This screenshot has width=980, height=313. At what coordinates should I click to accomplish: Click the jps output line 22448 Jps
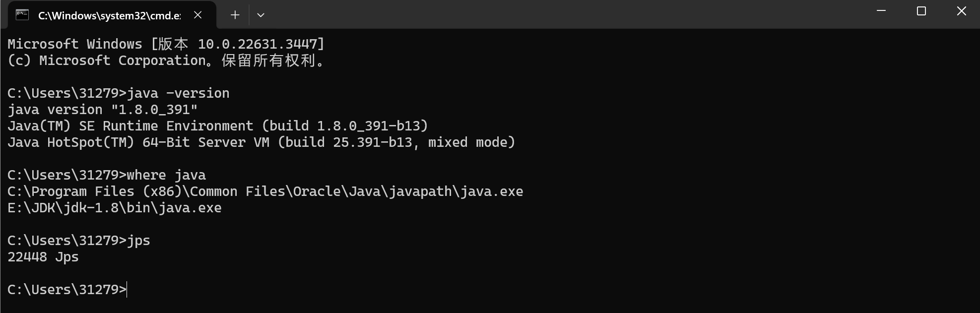pyautogui.click(x=43, y=257)
